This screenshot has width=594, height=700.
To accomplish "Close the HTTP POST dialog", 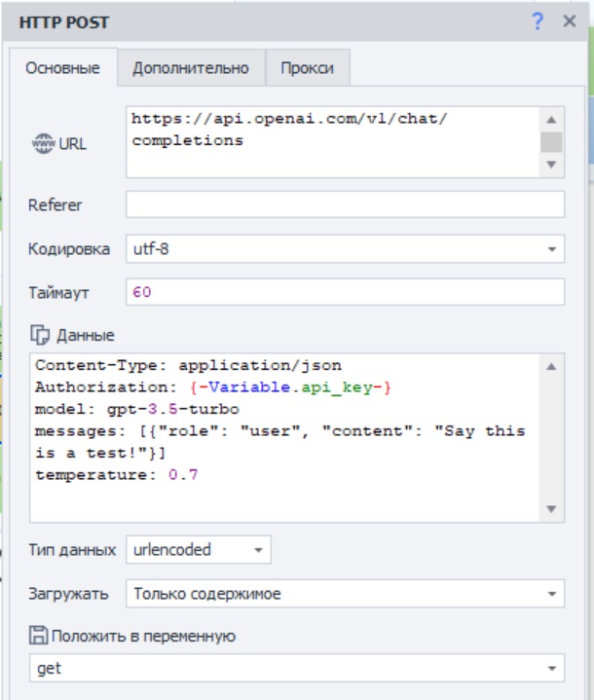I will (569, 21).
